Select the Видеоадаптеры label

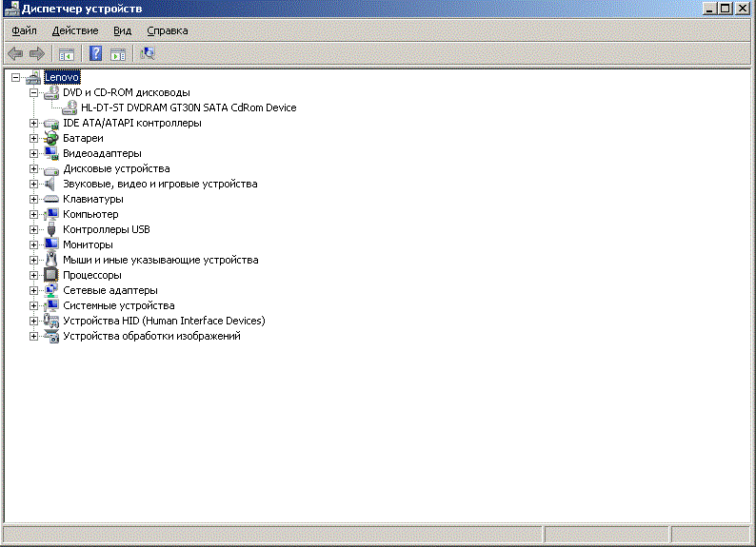[102, 153]
